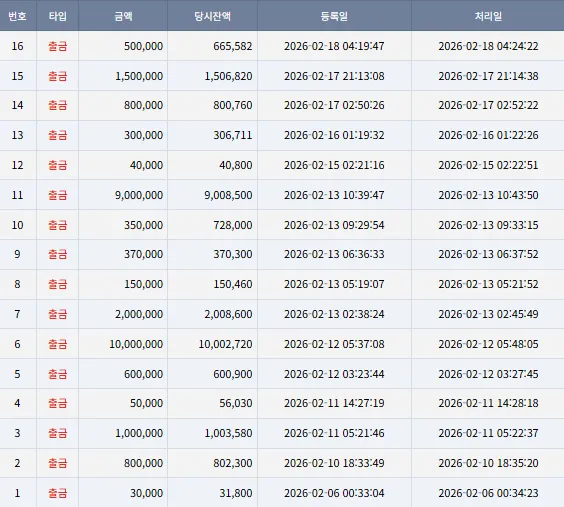Image resolution: width=564 pixels, height=507 pixels.
Task: Click row number 16
Action: click(17, 46)
